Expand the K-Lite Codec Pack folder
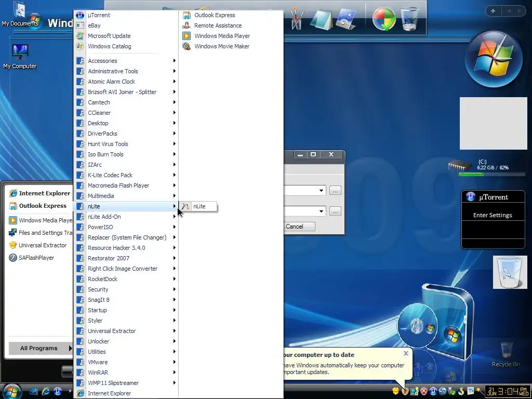The width and height of the screenshot is (532, 399). [126, 175]
